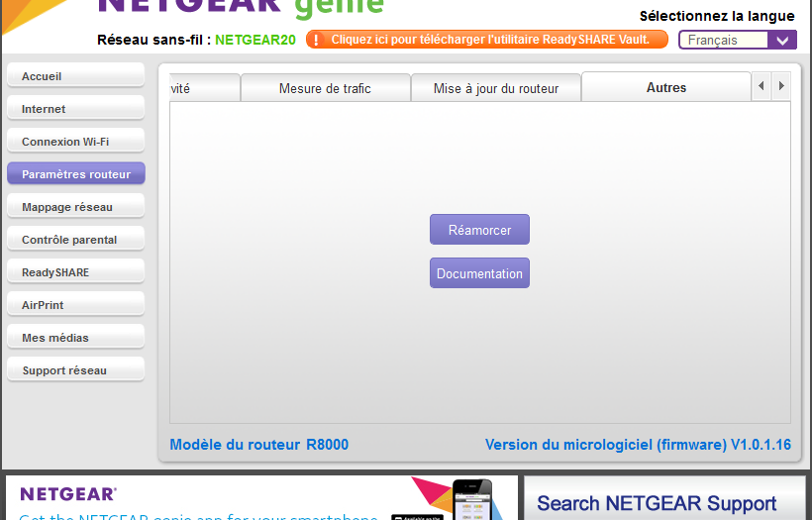Select ReadySHARE in the sidebar
812x520 pixels.
75,272
